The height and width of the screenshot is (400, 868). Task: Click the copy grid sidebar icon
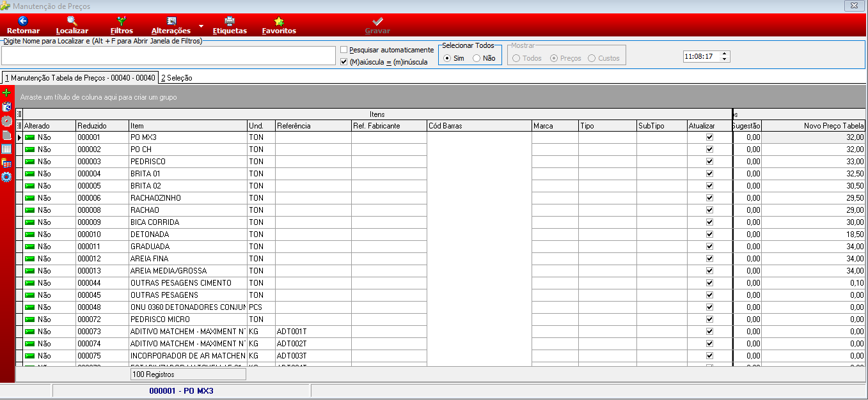click(x=6, y=163)
